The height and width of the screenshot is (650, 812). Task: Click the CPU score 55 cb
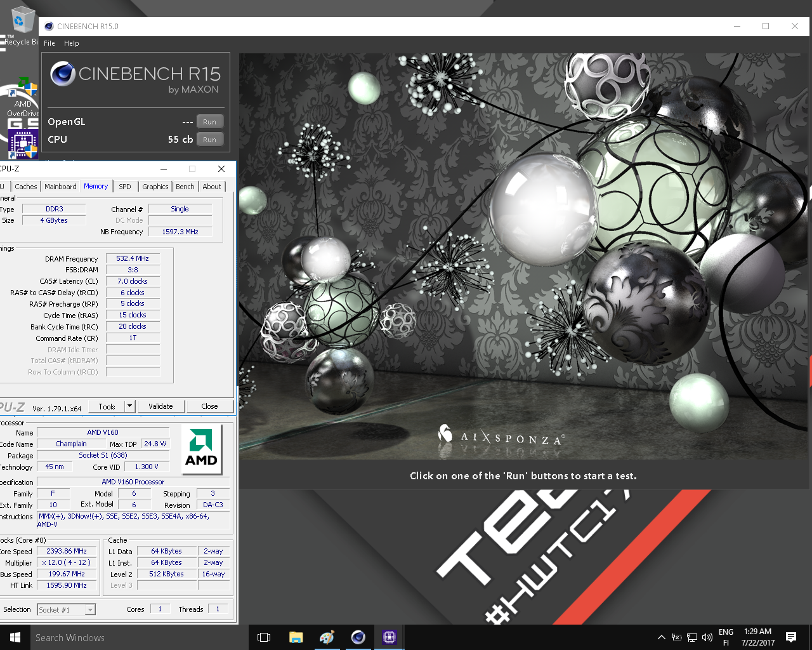[180, 140]
